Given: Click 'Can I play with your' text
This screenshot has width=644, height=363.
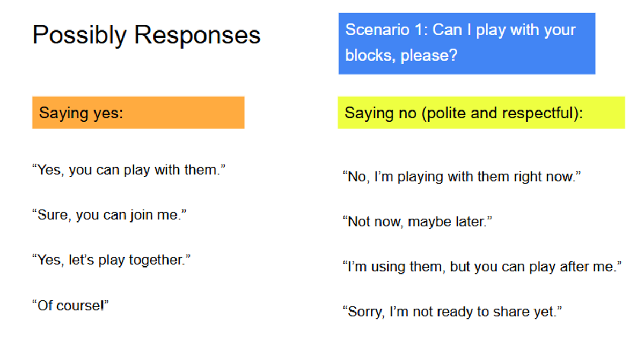Looking at the screenshot, I should 504,30.
